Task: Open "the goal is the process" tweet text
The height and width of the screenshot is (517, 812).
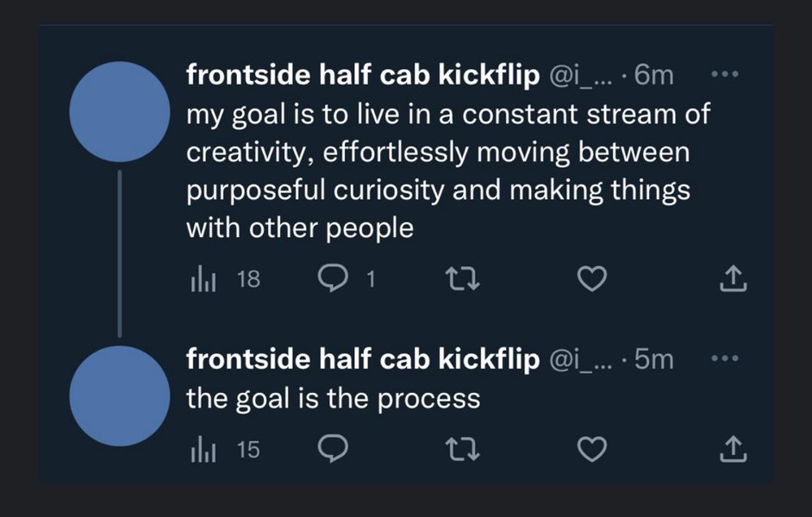Action: coord(333,399)
